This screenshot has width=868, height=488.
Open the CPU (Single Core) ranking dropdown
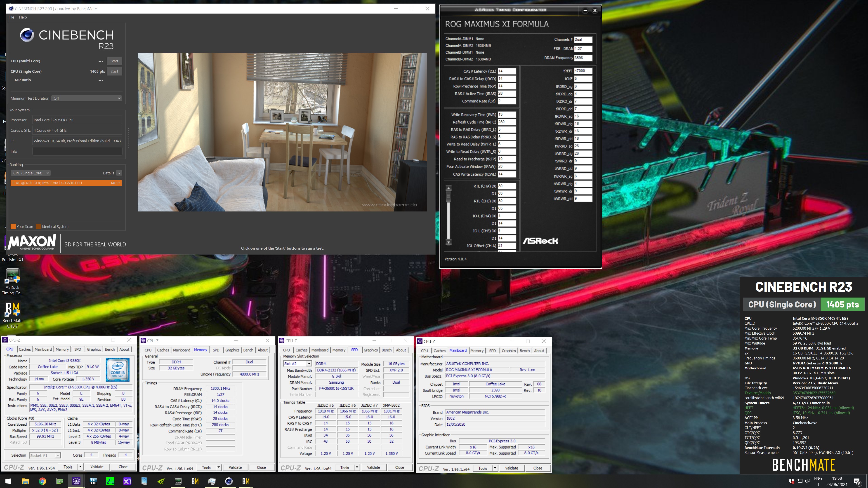coord(31,173)
